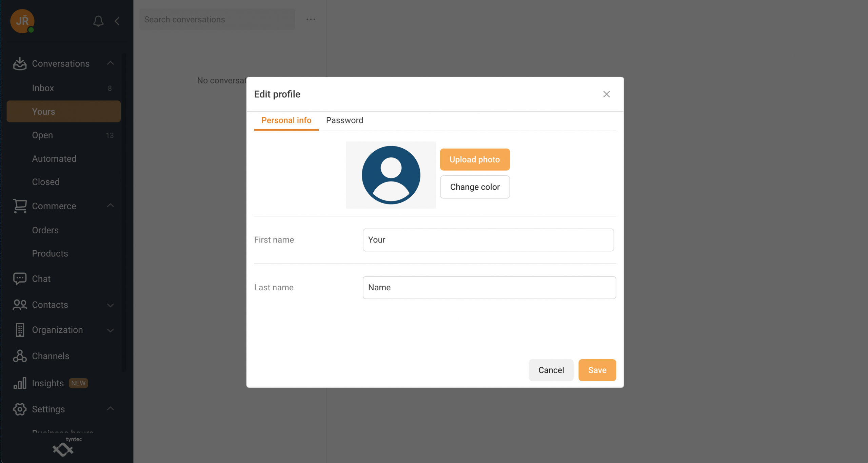
Task: Collapse the Settings section chevron
Action: 111,409
